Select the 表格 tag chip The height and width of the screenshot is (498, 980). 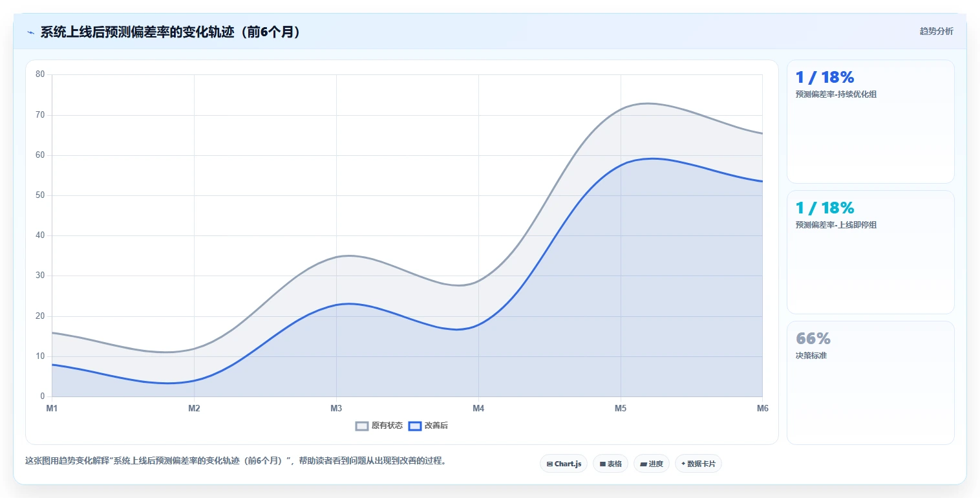(x=610, y=464)
